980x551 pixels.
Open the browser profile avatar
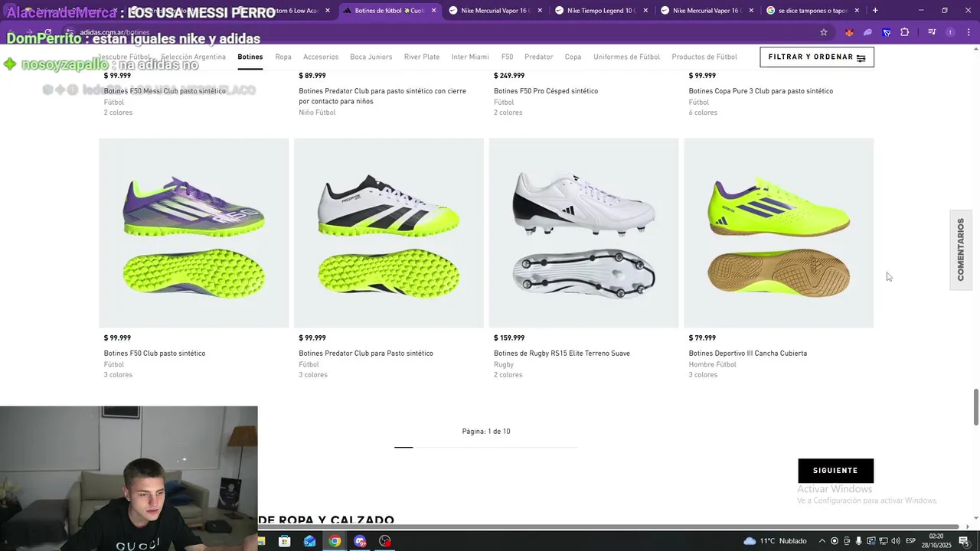tap(950, 32)
